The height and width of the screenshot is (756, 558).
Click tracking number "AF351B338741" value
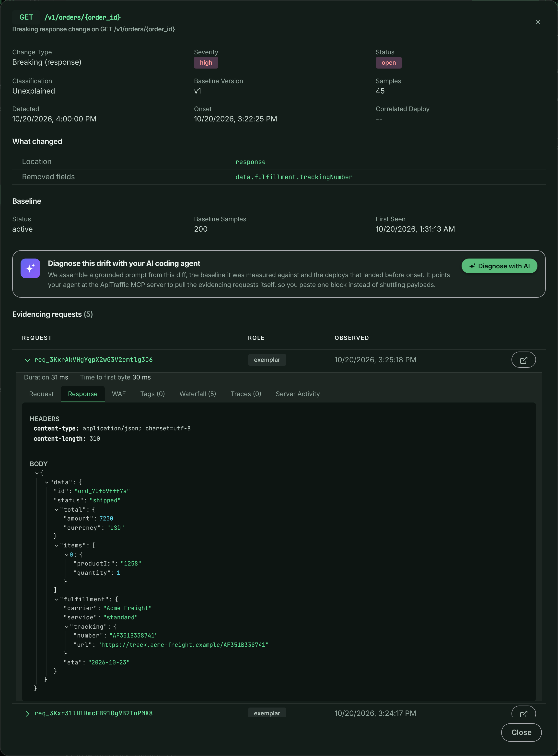pos(133,636)
